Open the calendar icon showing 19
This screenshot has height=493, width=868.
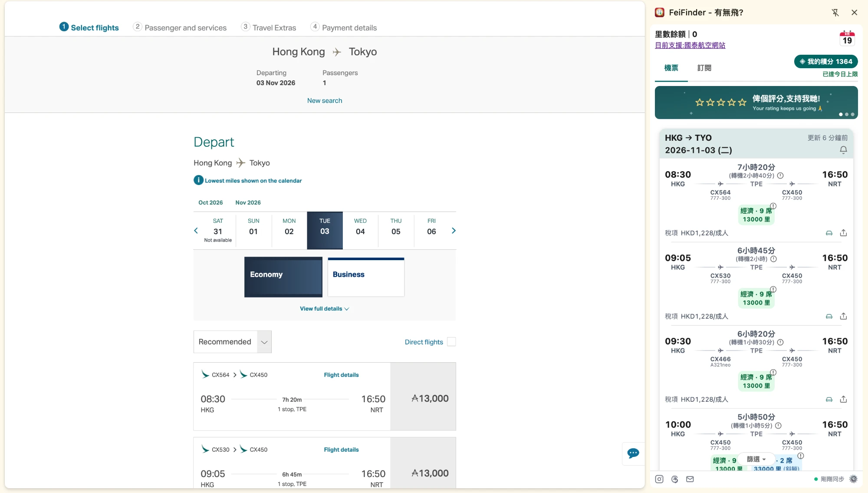tap(847, 38)
